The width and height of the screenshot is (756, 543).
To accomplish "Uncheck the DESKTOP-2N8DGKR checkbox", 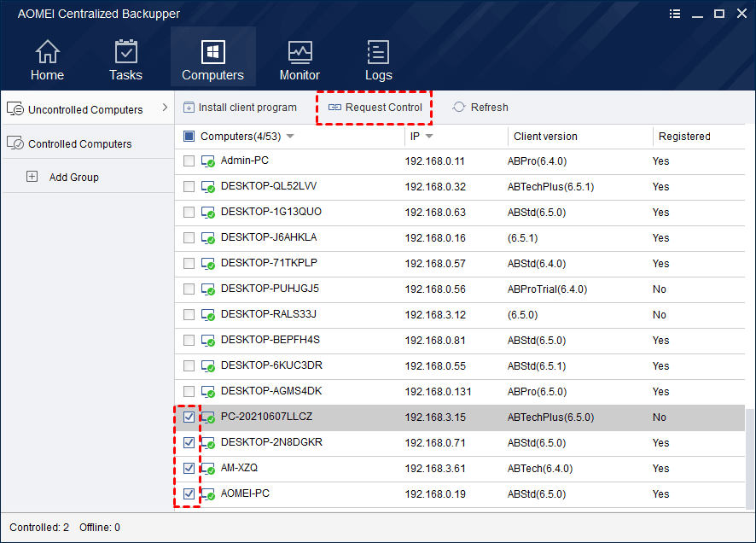I will click(x=189, y=443).
